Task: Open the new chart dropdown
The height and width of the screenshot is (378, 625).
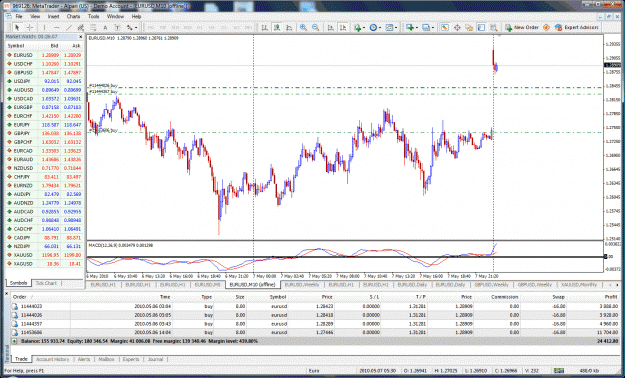Action: (411, 28)
